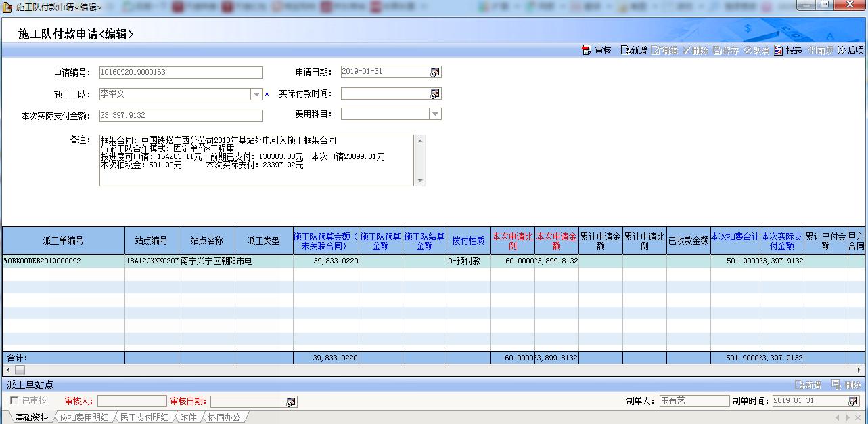Open the 协同办公 tab
Screen dimensions: 868x424
[x=223, y=418]
